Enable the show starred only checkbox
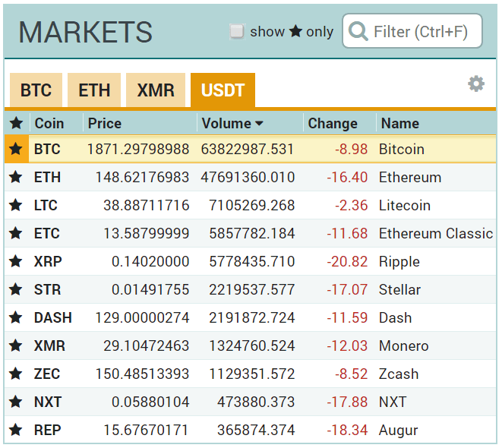This screenshot has height=448, width=502. 237,32
